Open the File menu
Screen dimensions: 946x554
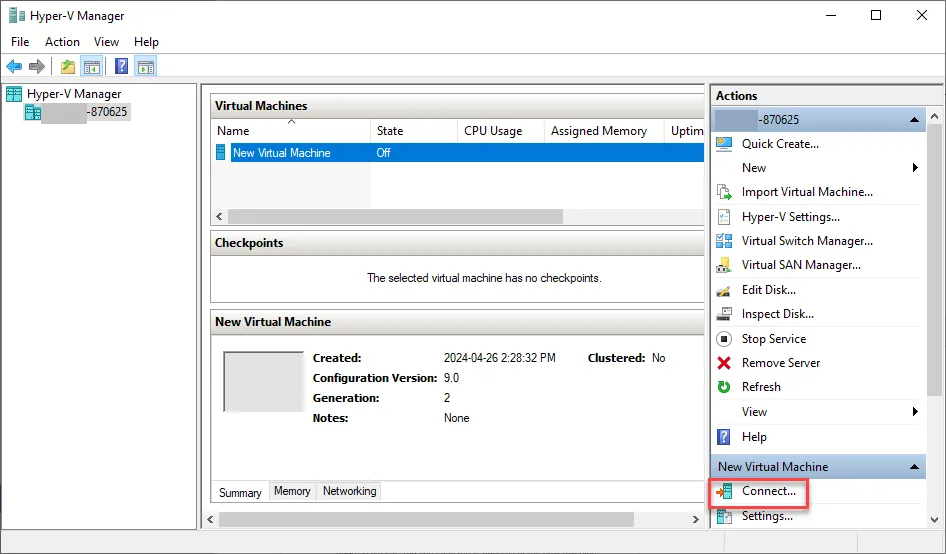coord(20,42)
